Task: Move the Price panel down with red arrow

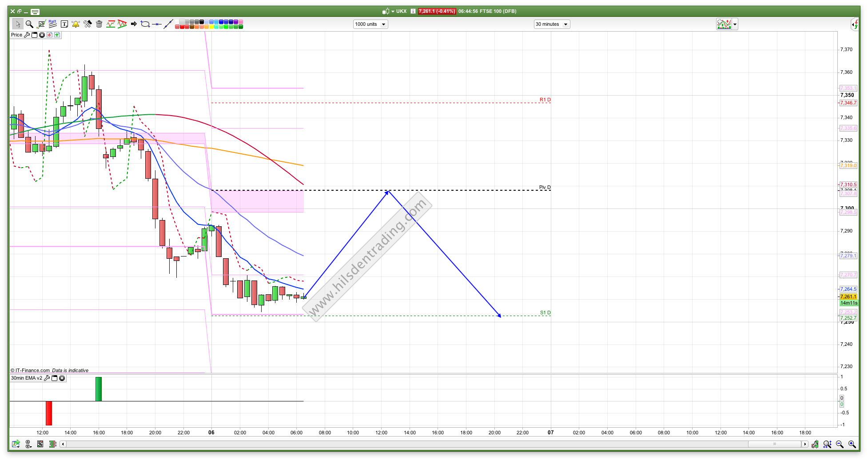Action: [x=49, y=35]
